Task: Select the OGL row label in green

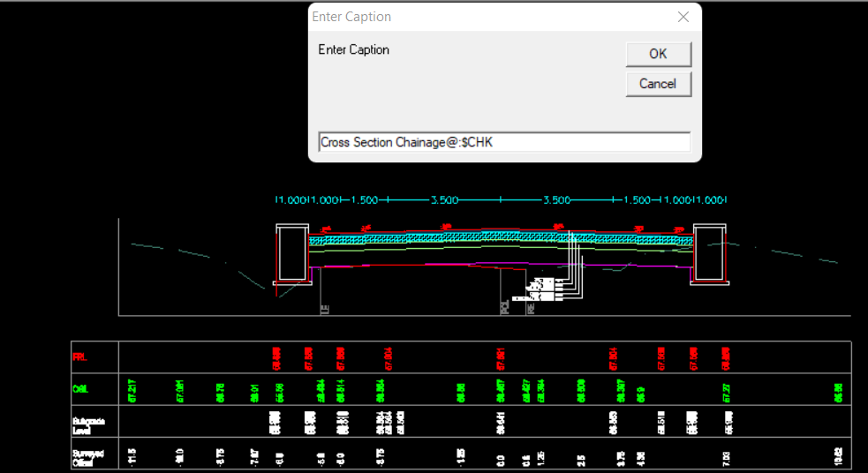Action: pyautogui.click(x=79, y=389)
